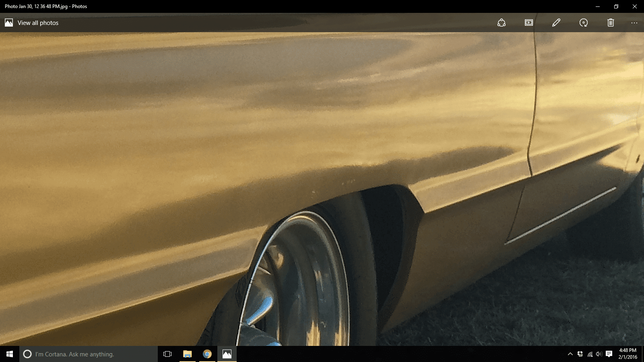
Task: Click the Cortana circle icon
Action: [27, 354]
